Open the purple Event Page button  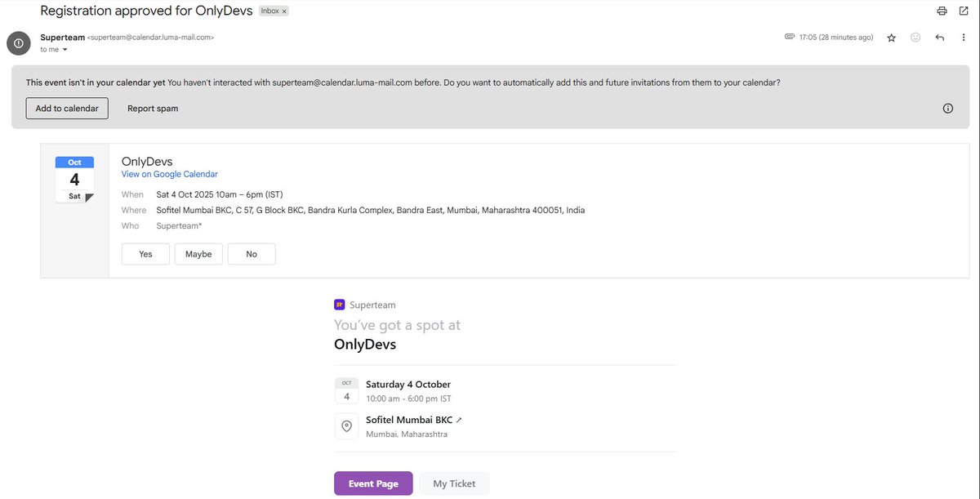(x=373, y=483)
